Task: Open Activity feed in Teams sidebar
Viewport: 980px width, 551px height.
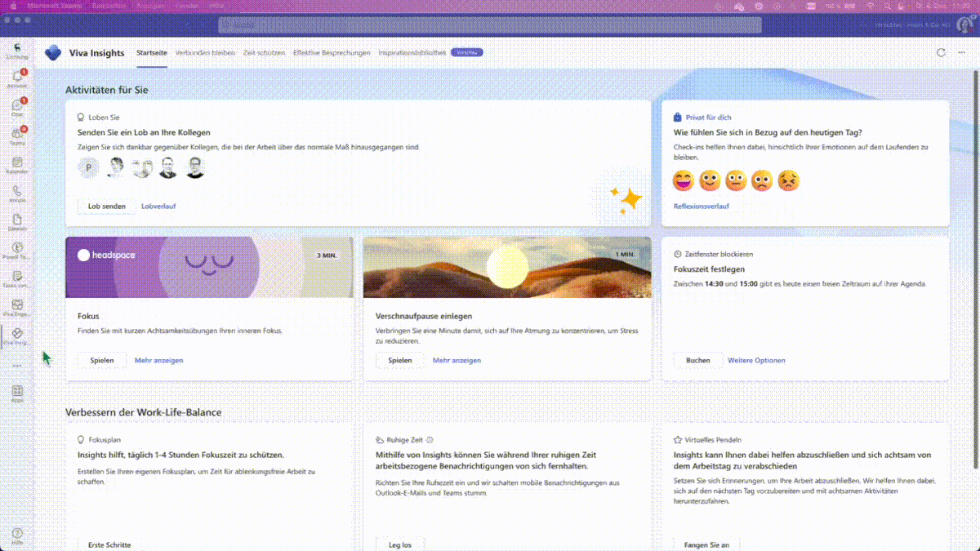Action: [x=17, y=78]
